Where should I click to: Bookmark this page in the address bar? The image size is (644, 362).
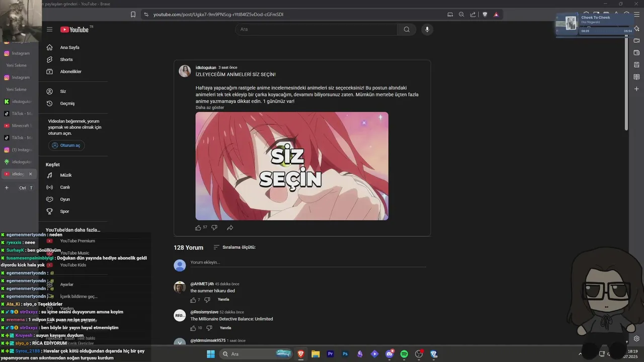click(x=133, y=15)
